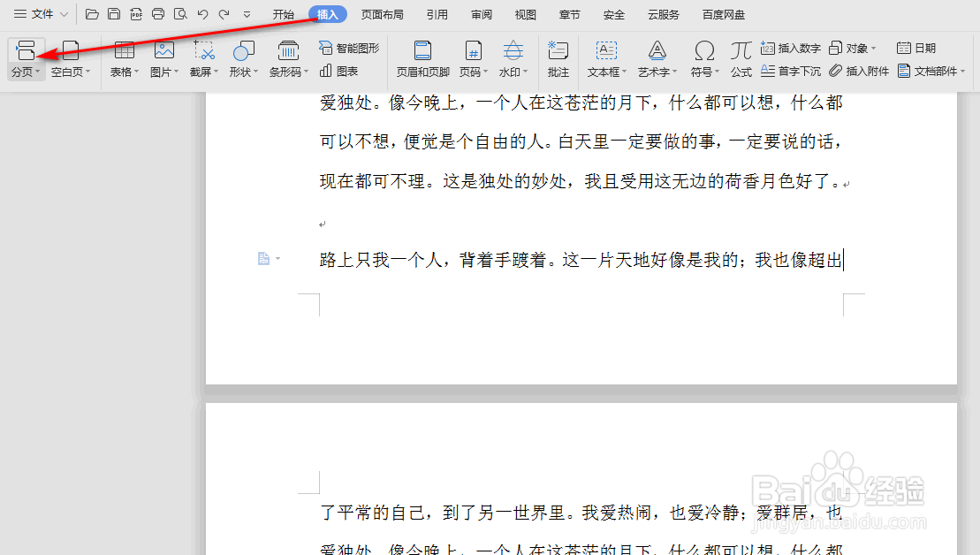Undo the last action
Viewport: 980px width, 555px height.
point(202,14)
